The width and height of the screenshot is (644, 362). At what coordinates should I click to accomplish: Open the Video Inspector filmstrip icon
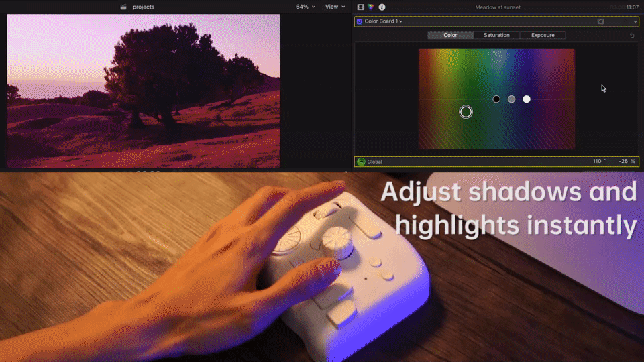pos(361,7)
